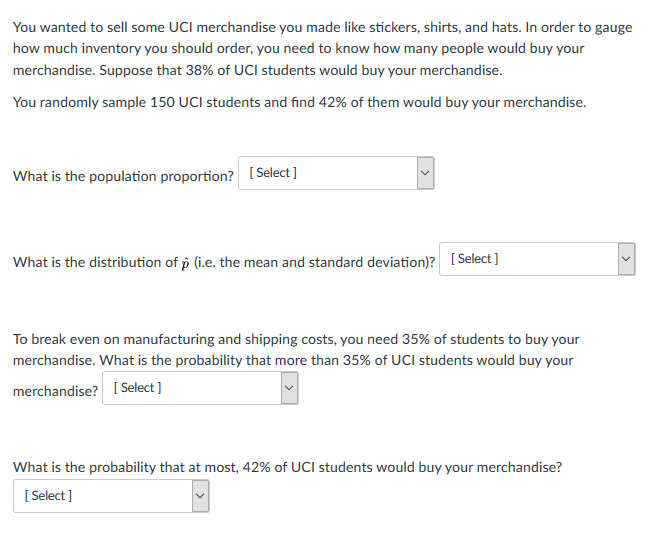Click the chevron on the break-even probability selector

[x=288, y=388]
